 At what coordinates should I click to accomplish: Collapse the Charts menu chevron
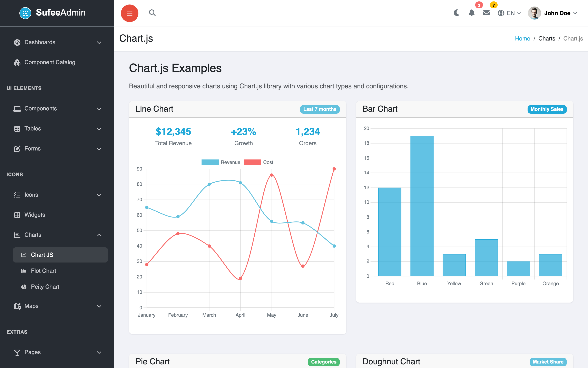(99, 235)
